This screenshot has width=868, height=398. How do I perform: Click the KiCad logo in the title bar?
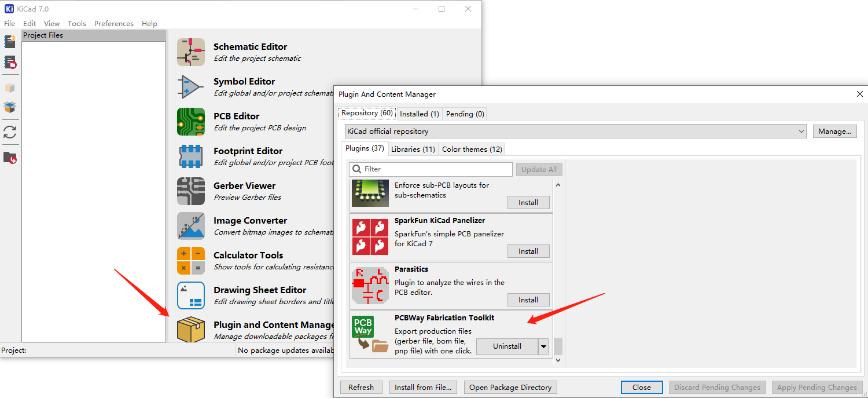tap(9, 9)
